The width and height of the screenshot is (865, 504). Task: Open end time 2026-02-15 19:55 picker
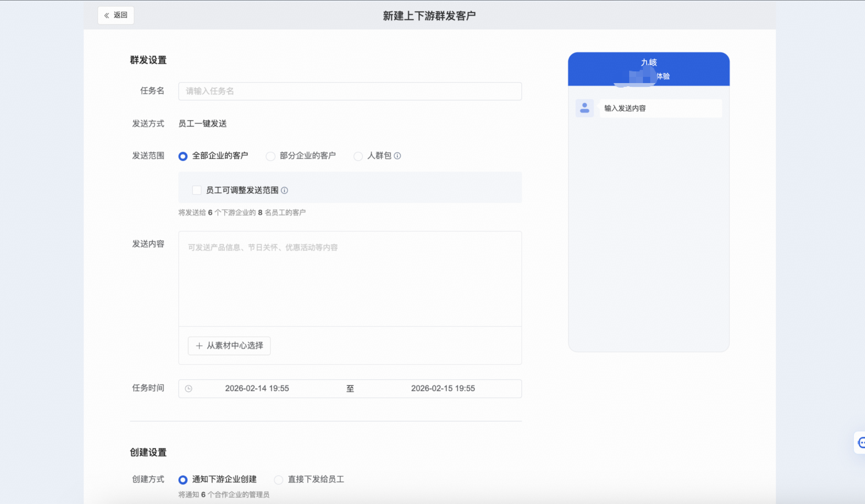443,389
